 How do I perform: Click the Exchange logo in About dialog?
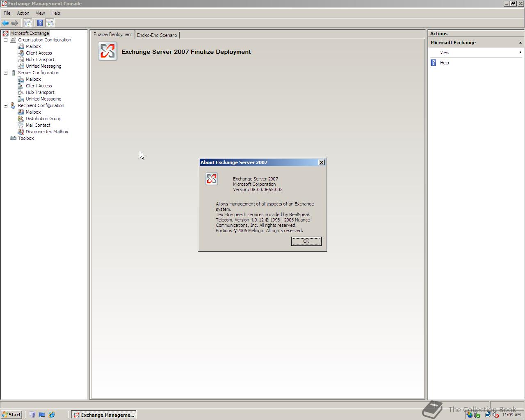[212, 179]
